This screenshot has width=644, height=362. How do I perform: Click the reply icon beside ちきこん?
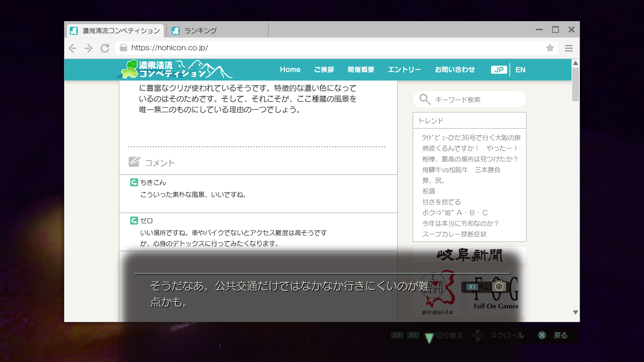coord(134,182)
